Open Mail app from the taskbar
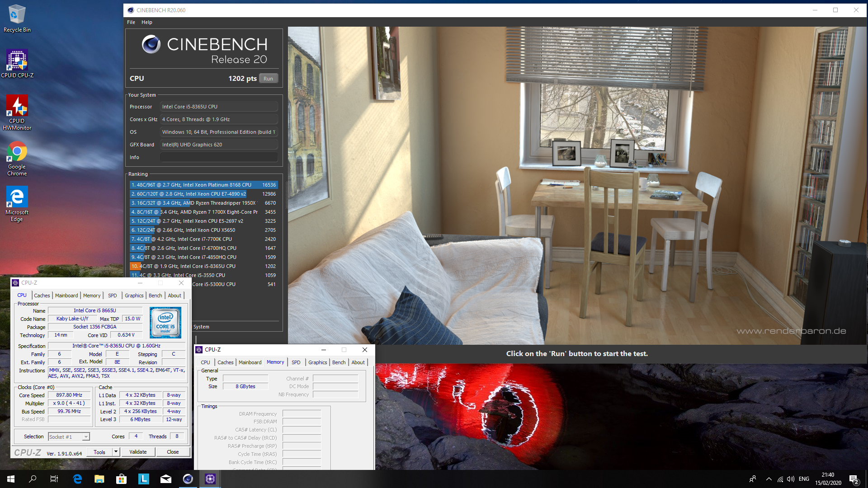This screenshot has height=488, width=868. [x=166, y=479]
